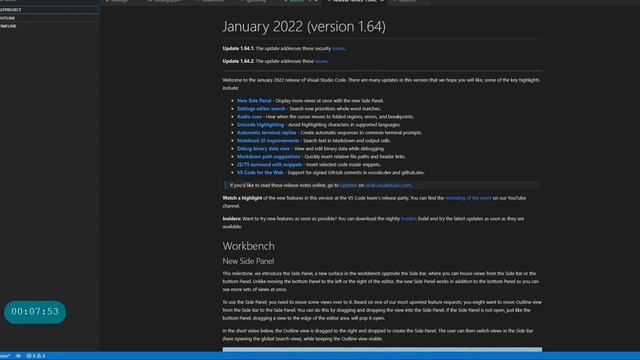Open the Settings editor search link
The image size is (640, 360).
tap(261, 109)
